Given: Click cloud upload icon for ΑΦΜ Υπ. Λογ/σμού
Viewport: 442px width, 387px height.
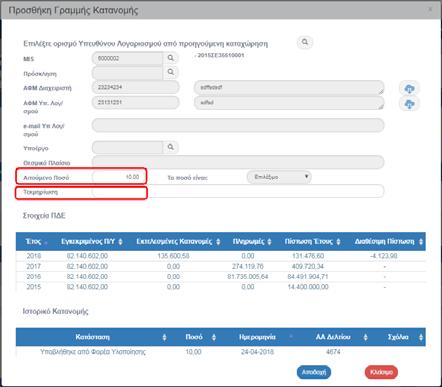Looking at the screenshot, I should coord(409,104).
